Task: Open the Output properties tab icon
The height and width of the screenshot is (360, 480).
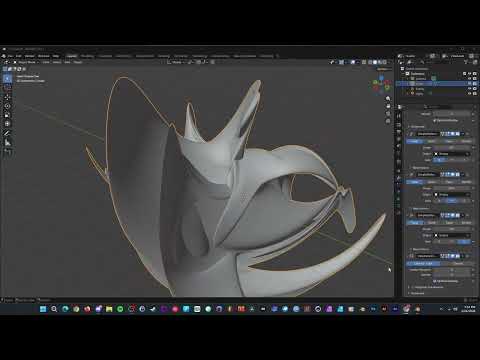Action: [399, 132]
